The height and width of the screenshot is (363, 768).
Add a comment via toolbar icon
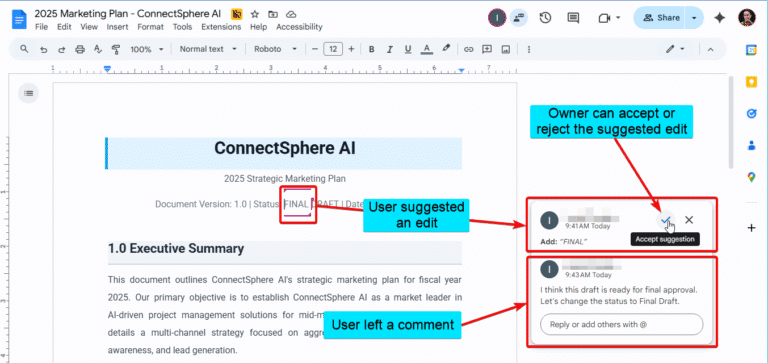(487, 49)
